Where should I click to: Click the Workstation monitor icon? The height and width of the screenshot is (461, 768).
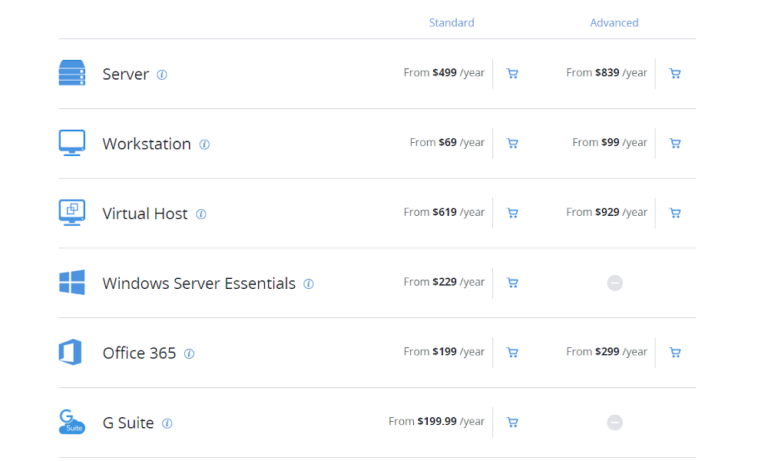click(72, 143)
